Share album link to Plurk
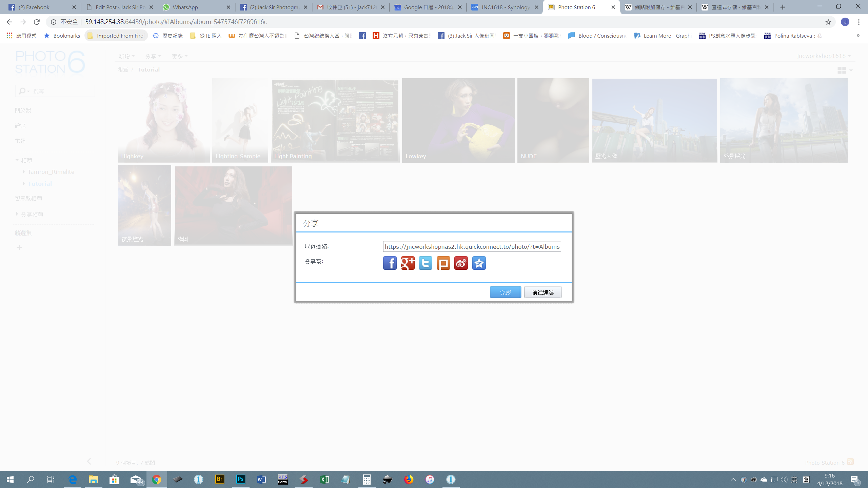Viewport: 868px width, 488px height. [443, 263]
